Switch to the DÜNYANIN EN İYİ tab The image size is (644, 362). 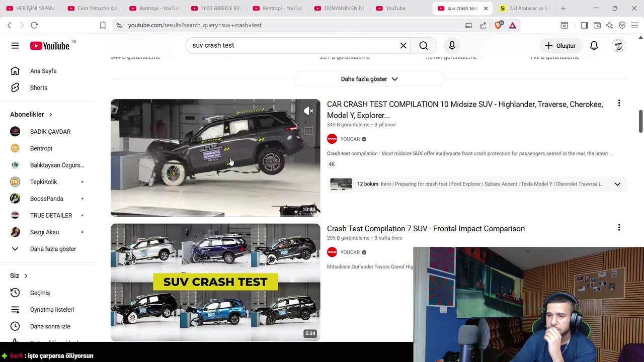click(x=340, y=9)
